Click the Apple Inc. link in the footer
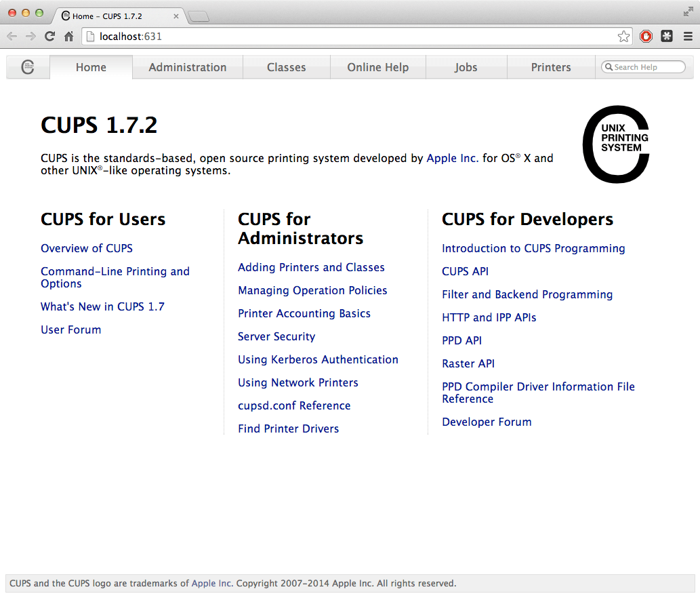 212,583
